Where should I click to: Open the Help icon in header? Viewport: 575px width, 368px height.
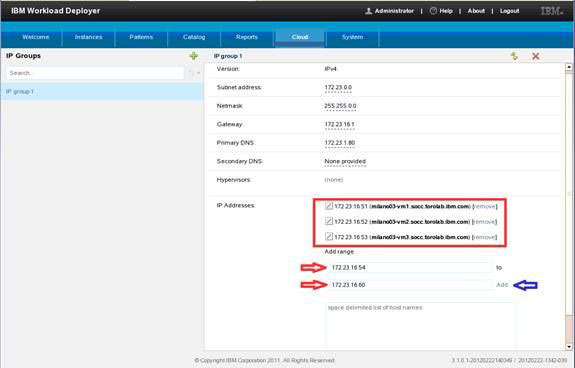coord(433,11)
